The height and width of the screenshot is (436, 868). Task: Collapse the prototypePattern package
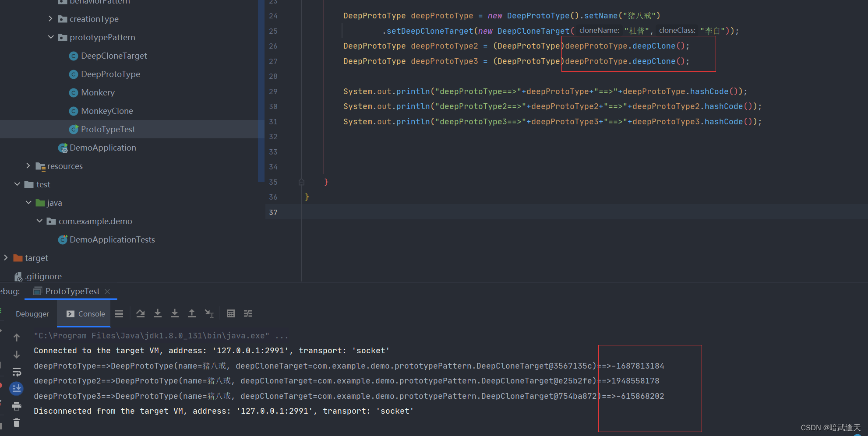pos(50,37)
